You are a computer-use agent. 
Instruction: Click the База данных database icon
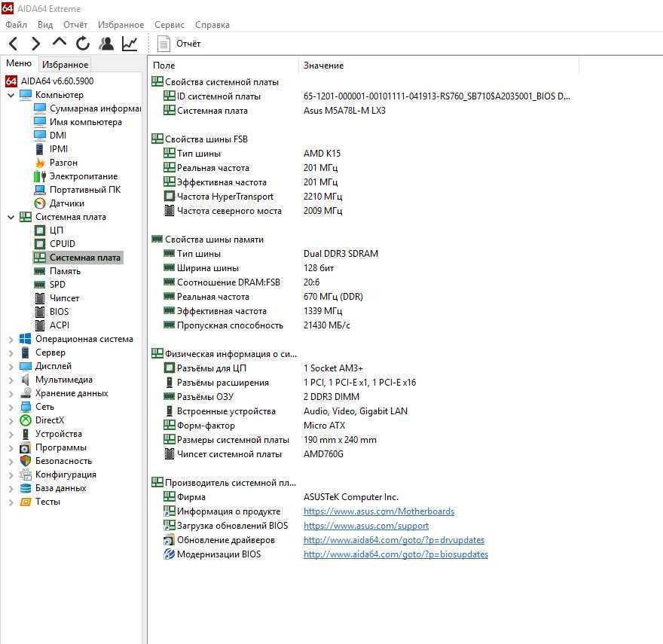(x=26, y=488)
